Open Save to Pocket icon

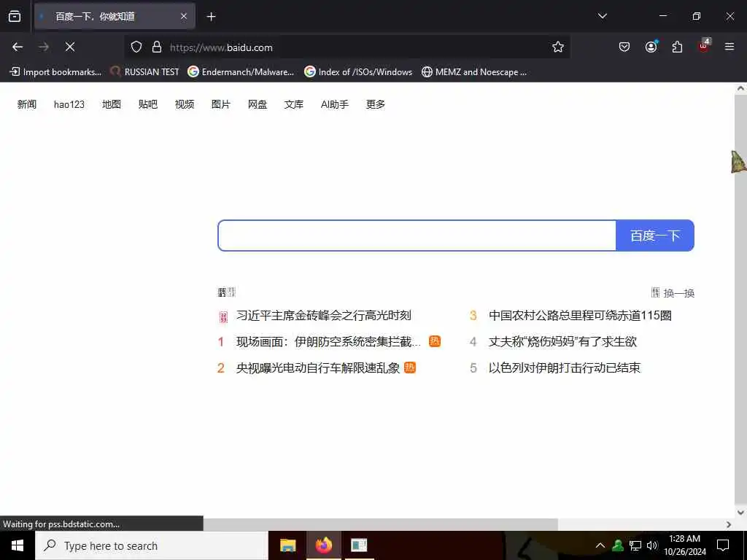click(624, 47)
